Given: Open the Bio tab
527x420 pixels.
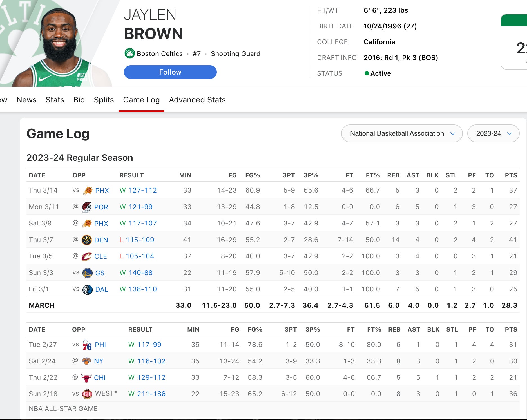Looking at the screenshot, I should click(79, 100).
